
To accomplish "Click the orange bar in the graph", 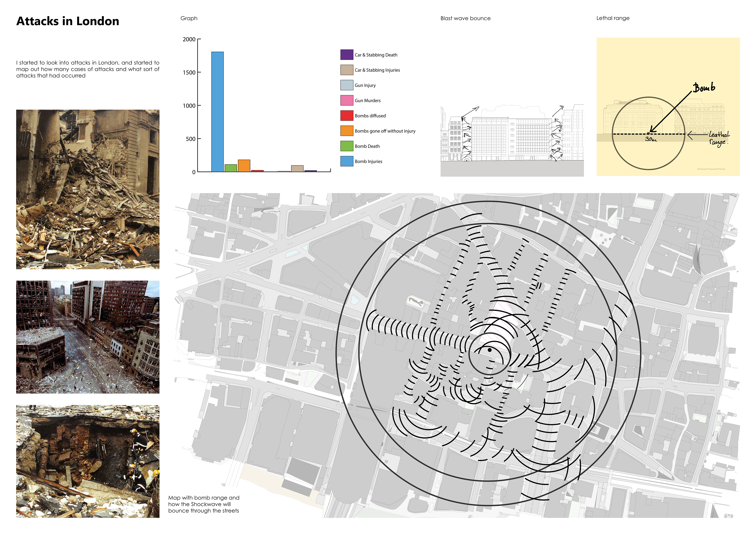I will point(244,165).
